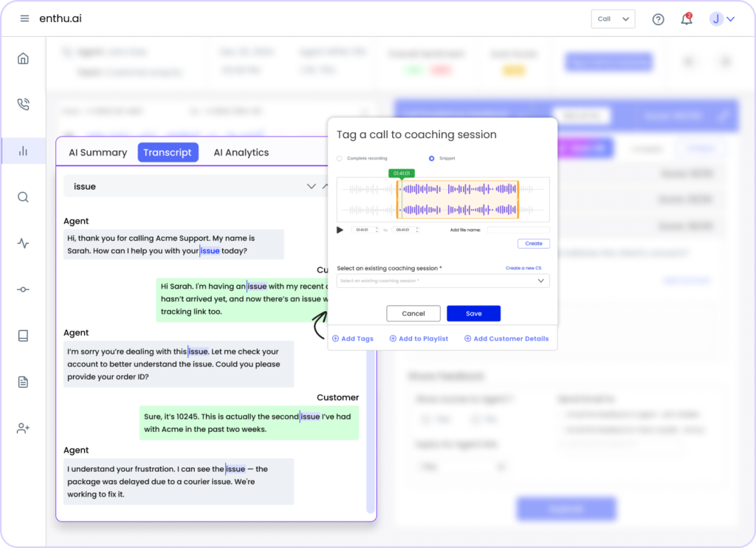Save the coaching session tag
The height and width of the screenshot is (548, 756).
click(473, 313)
